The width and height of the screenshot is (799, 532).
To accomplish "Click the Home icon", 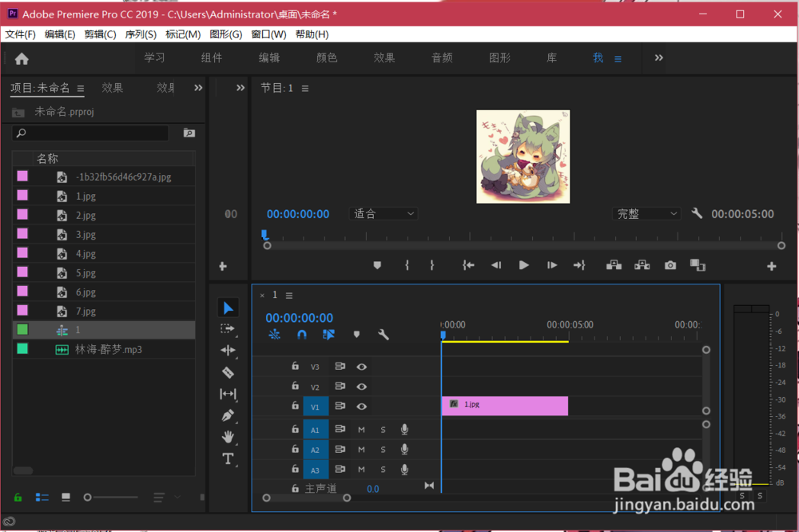I will (22, 58).
